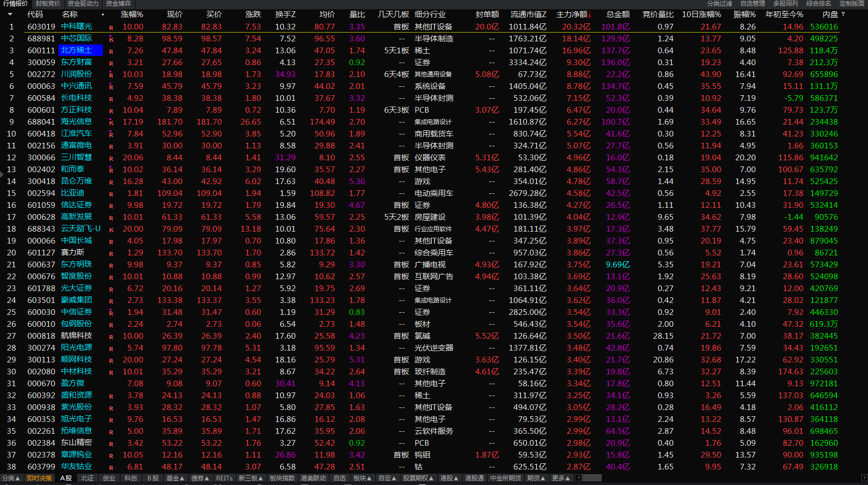Select stock name 盈方微

point(72,383)
